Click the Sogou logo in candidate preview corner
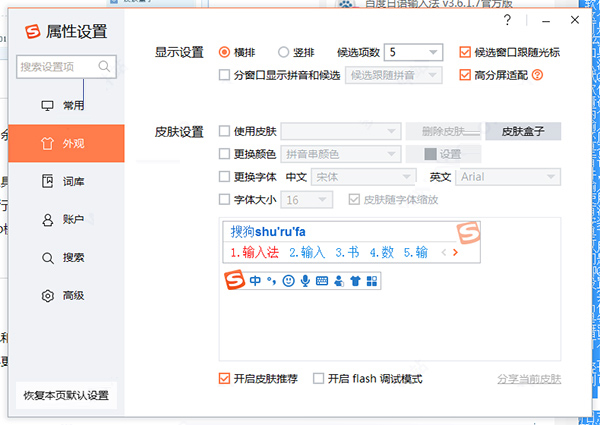 [468, 232]
